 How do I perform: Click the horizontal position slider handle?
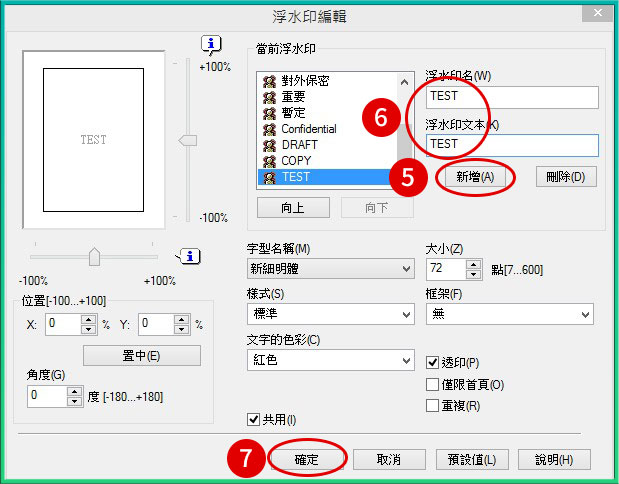[x=94, y=257]
